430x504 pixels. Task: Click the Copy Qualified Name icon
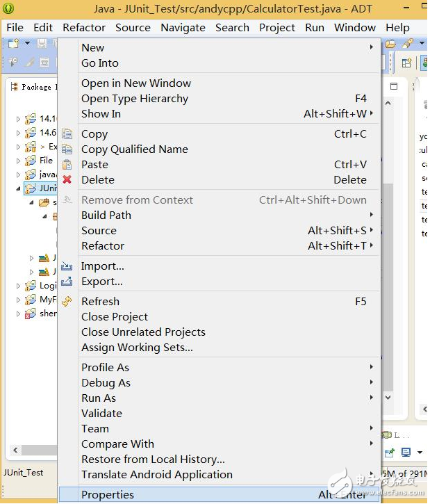point(67,149)
